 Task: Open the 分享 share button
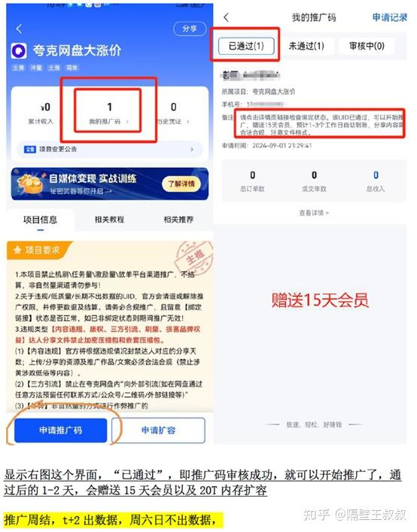[190, 29]
